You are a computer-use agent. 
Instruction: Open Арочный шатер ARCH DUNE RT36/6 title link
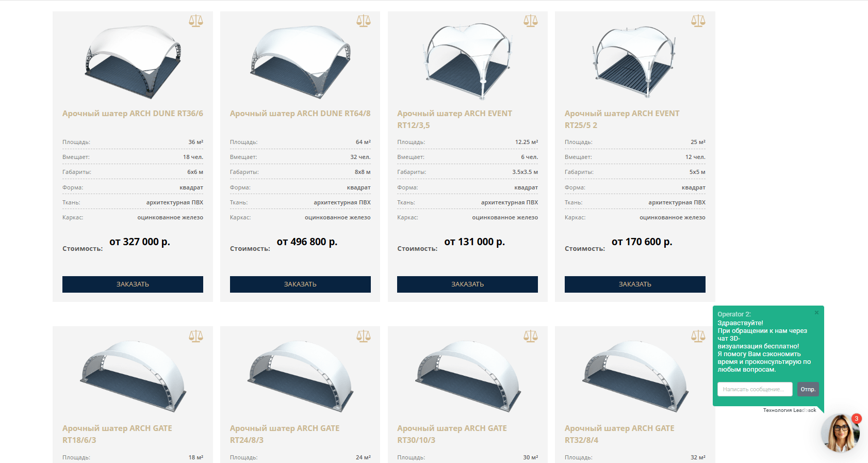(133, 114)
